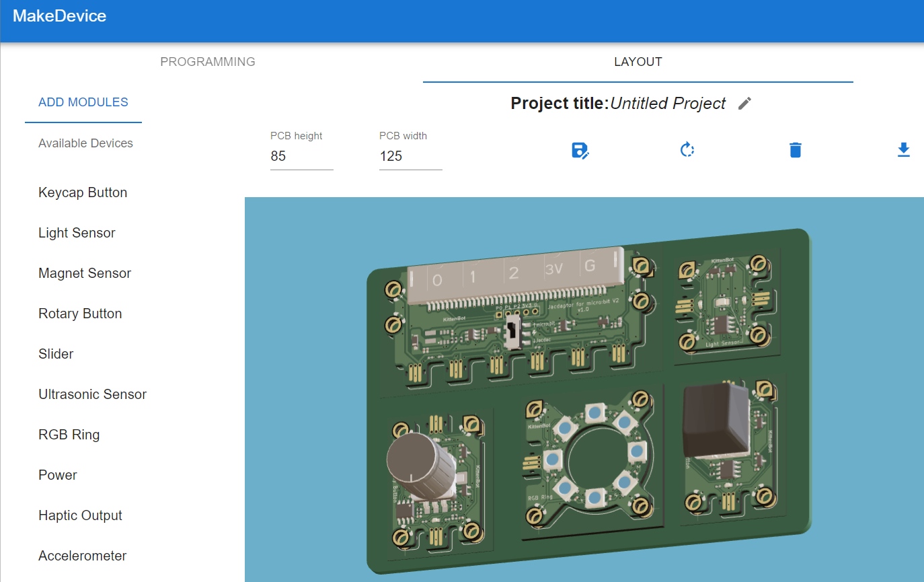Click the download icon
The image size is (924, 582).
(903, 149)
